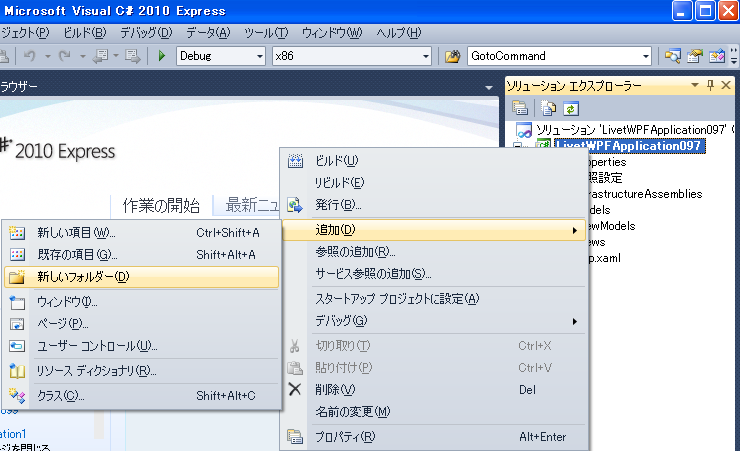Click the 新しい項目 icon in submenu
Image resolution: width=740 pixels, height=451 pixels.
point(17,233)
